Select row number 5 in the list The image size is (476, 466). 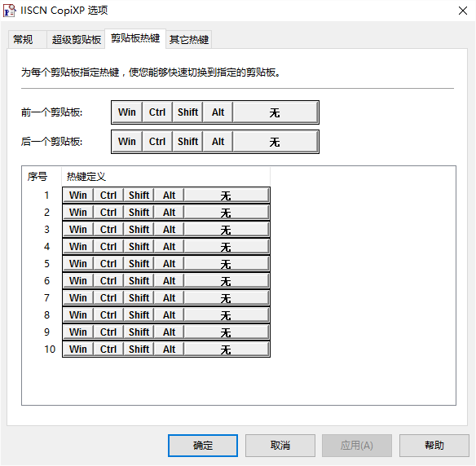[x=46, y=264]
